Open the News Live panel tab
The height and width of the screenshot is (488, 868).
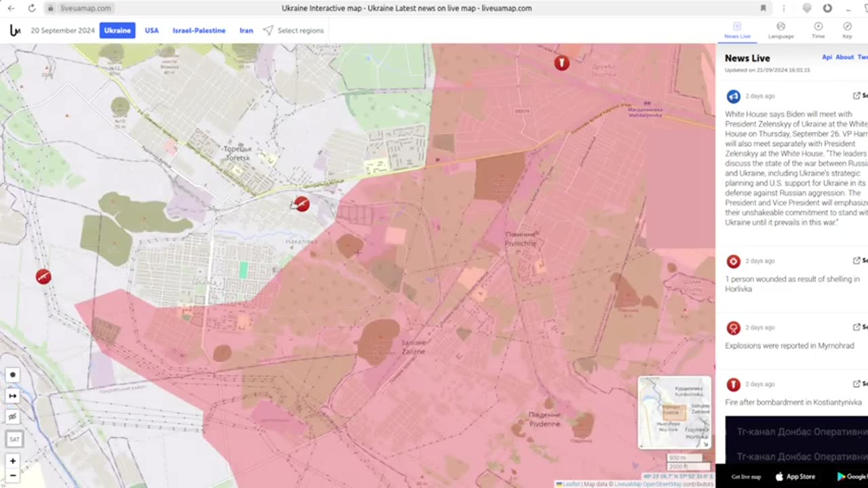tap(737, 30)
